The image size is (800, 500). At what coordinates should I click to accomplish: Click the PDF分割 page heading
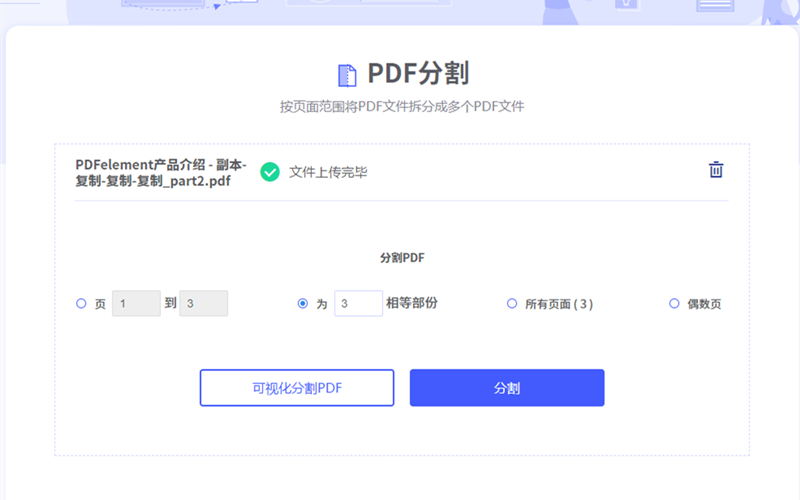(x=418, y=74)
